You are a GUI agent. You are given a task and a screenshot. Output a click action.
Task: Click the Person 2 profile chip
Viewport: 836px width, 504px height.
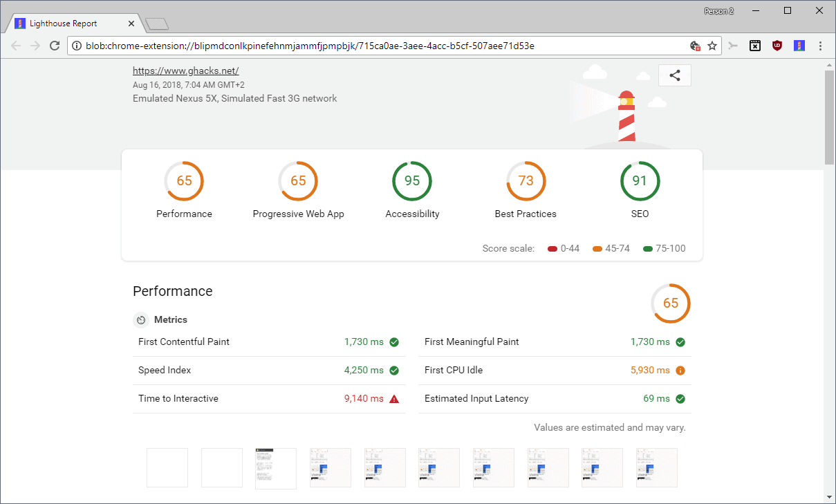point(718,10)
